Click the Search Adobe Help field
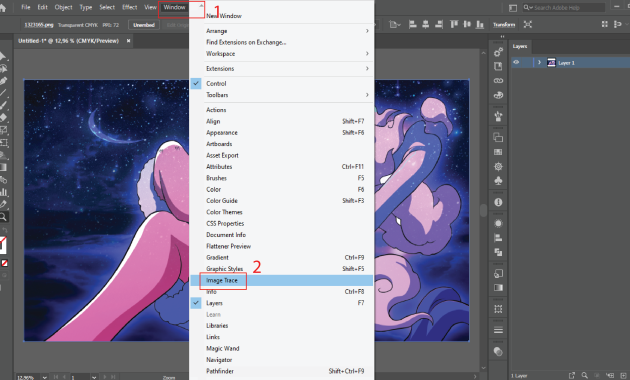This screenshot has width=630, height=380. [564, 8]
